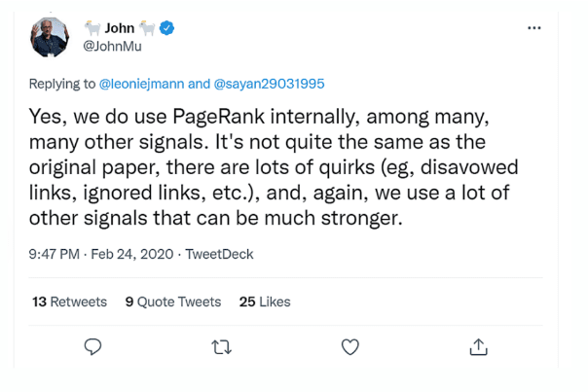Click the "Replying to" label
Screen dimensions: 588x392
(x=63, y=85)
